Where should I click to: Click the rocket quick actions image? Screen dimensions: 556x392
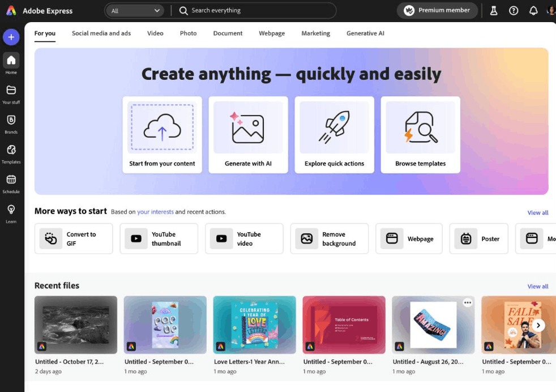(x=334, y=127)
